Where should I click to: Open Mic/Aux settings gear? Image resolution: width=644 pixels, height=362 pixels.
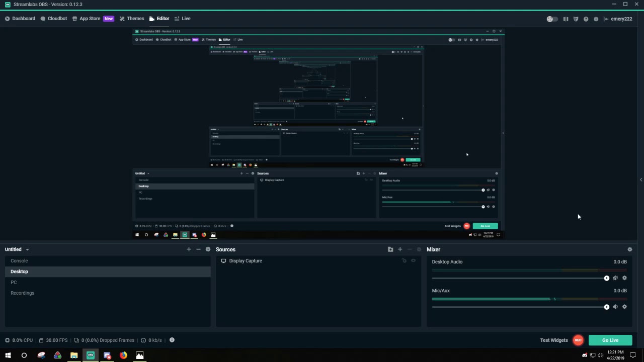(x=624, y=307)
